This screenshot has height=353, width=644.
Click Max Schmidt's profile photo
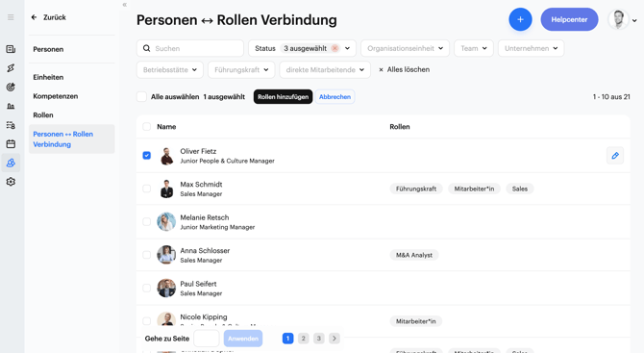(166, 189)
